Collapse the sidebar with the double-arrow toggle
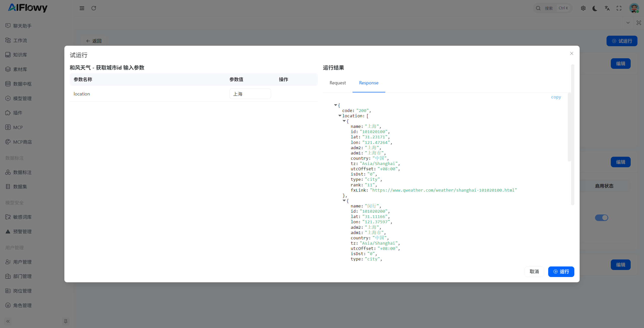Screen dimensions: 644x328 (8, 321)
